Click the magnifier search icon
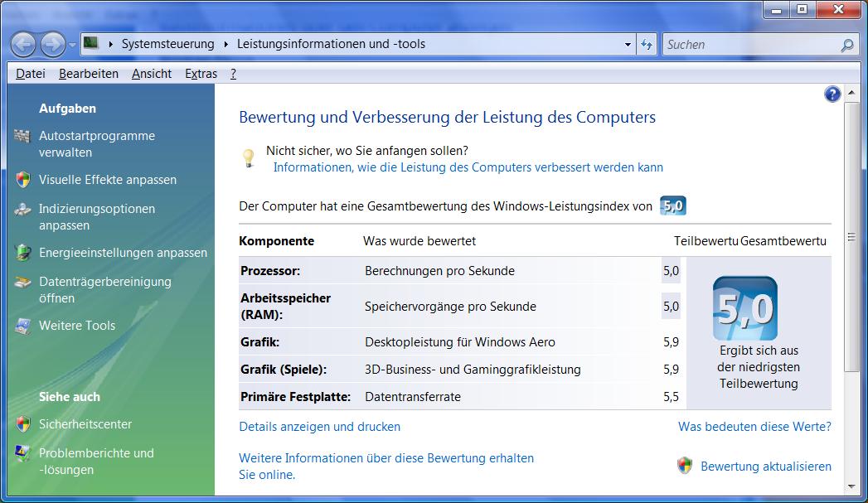868x503 pixels. pyautogui.click(x=847, y=45)
